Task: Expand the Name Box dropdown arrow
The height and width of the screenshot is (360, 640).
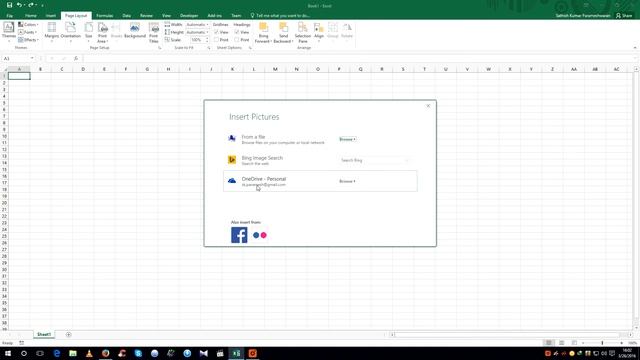Action: coord(32,59)
